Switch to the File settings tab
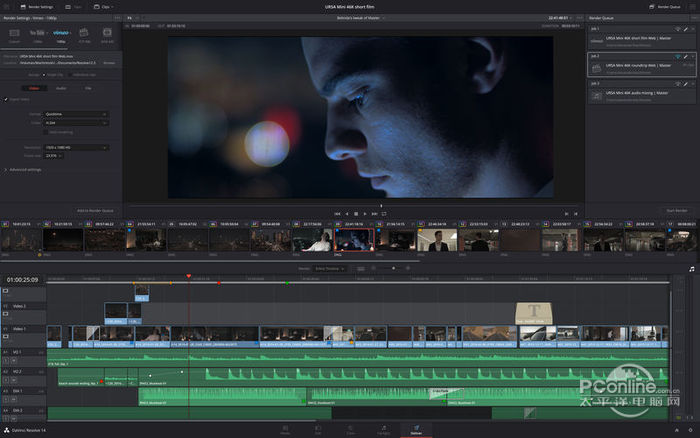This screenshot has height=438, width=700. pos(88,88)
